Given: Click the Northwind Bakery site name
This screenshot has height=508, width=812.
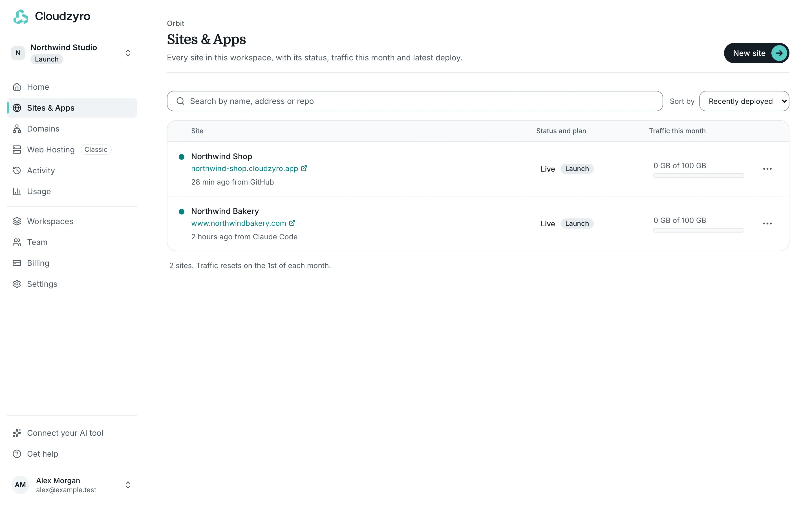Looking at the screenshot, I should click(x=225, y=211).
